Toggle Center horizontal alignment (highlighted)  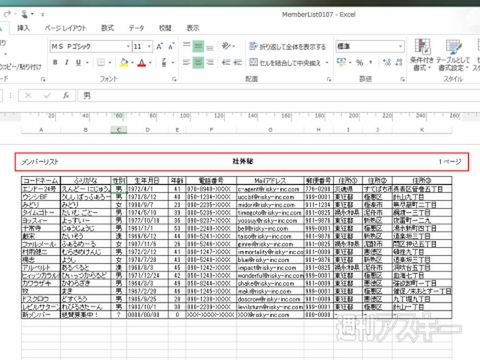coord(198,62)
